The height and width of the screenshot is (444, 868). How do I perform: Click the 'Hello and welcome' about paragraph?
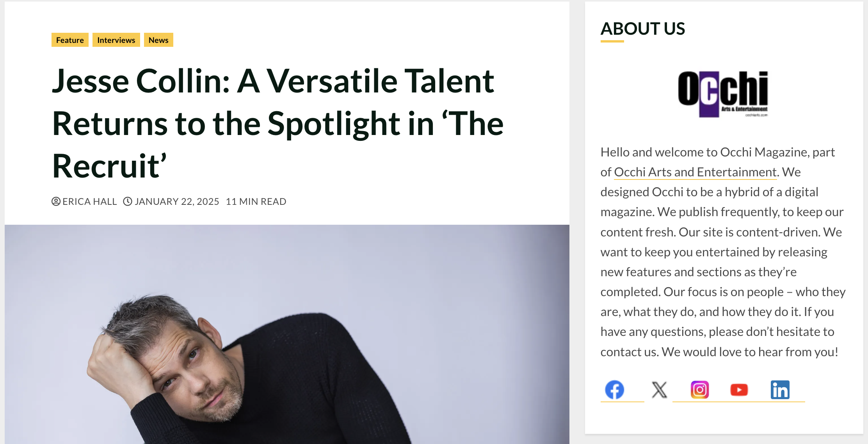tap(723, 252)
